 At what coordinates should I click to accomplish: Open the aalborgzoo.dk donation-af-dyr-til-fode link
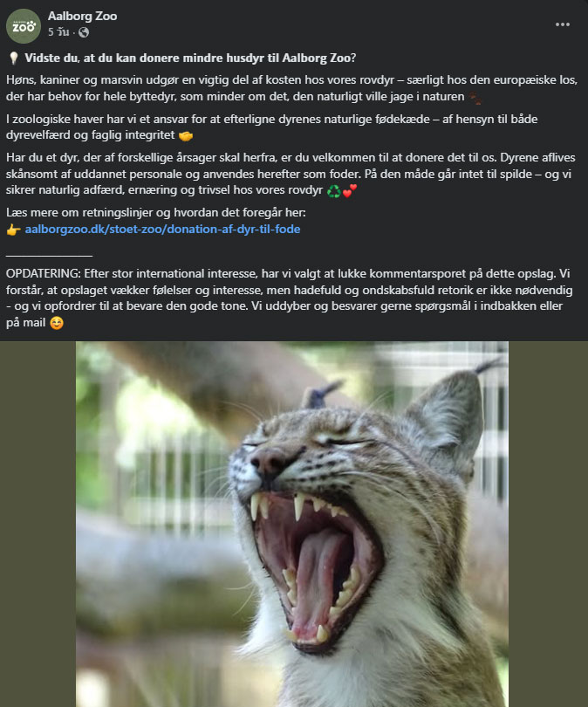(x=162, y=229)
